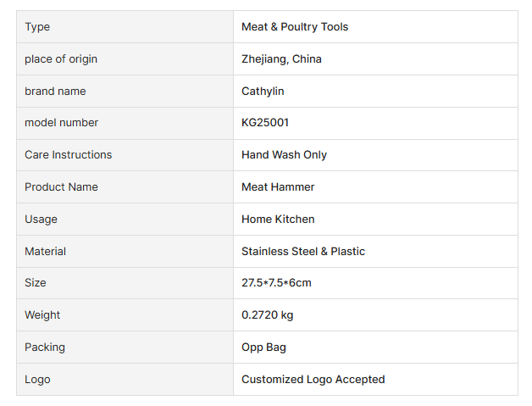Click the 'Meat Hammer' value
Screen dimensions: 532x406
click(278, 187)
